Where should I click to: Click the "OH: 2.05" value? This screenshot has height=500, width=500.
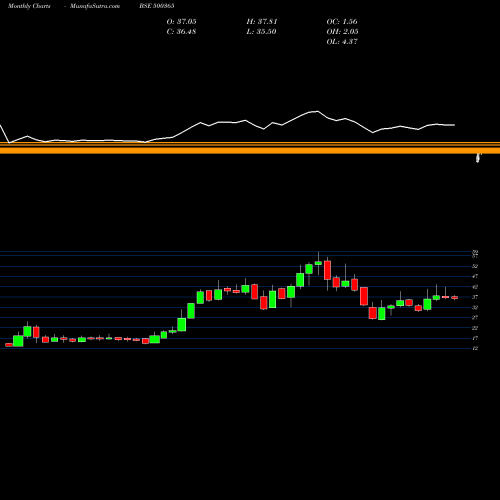342,32
